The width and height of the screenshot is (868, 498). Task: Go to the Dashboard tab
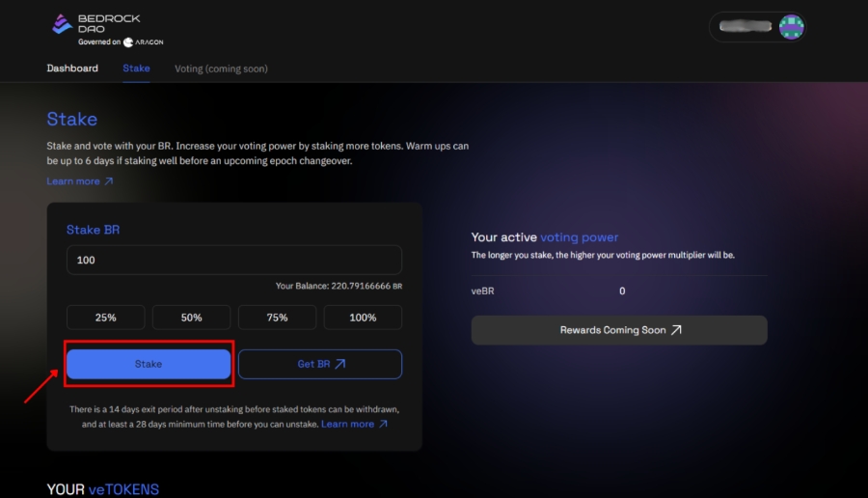[x=72, y=69]
